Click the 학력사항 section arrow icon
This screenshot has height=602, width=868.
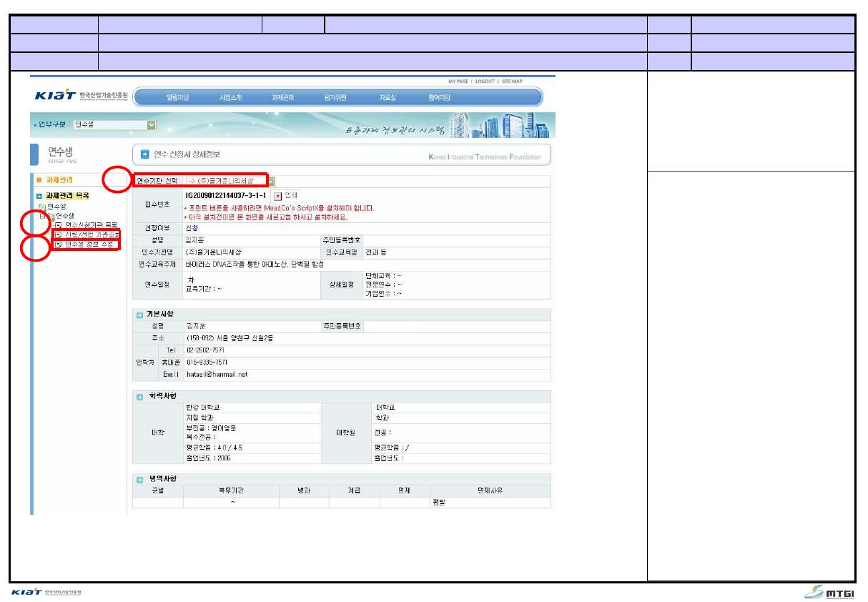point(140,397)
